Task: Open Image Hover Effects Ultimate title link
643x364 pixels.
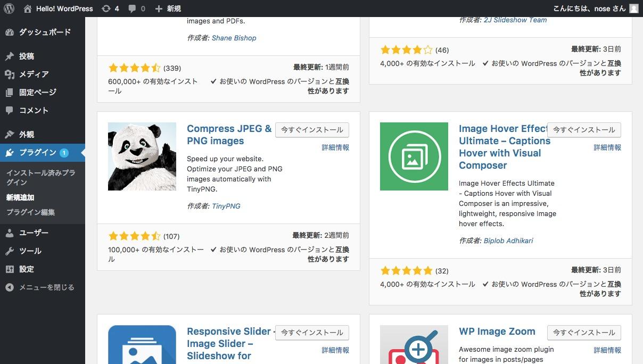Action: point(504,147)
